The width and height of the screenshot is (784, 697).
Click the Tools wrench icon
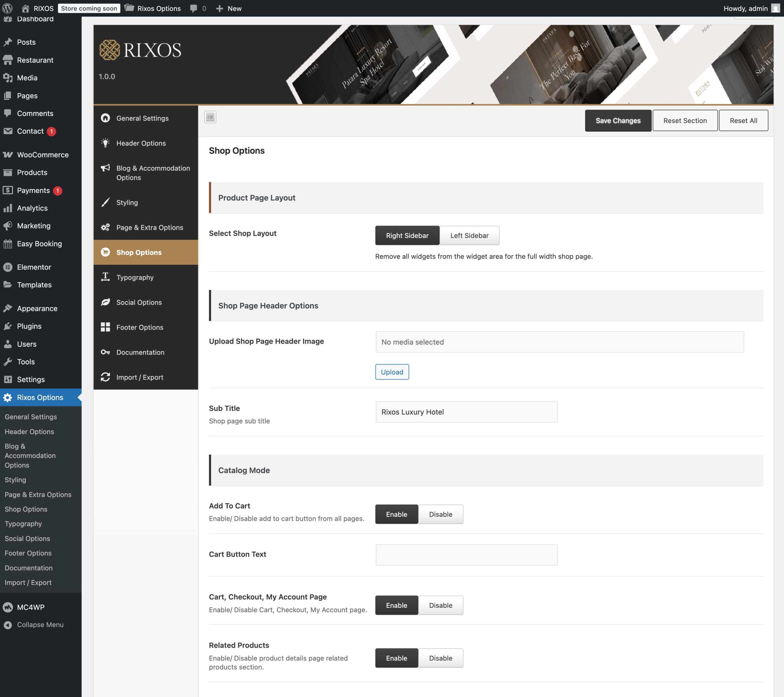[x=8, y=362]
